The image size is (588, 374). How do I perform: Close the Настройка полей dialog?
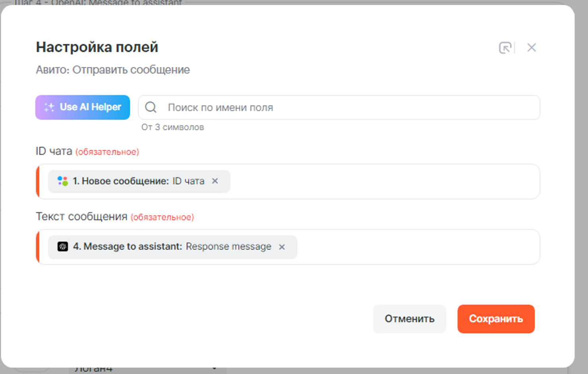tap(531, 48)
